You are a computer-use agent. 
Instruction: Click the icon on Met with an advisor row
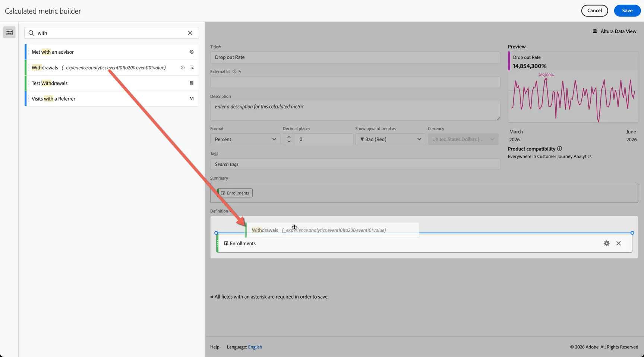point(192,52)
